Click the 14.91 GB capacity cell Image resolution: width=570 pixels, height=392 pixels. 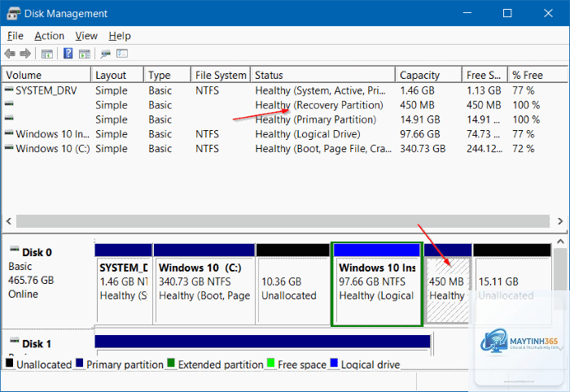tap(420, 120)
